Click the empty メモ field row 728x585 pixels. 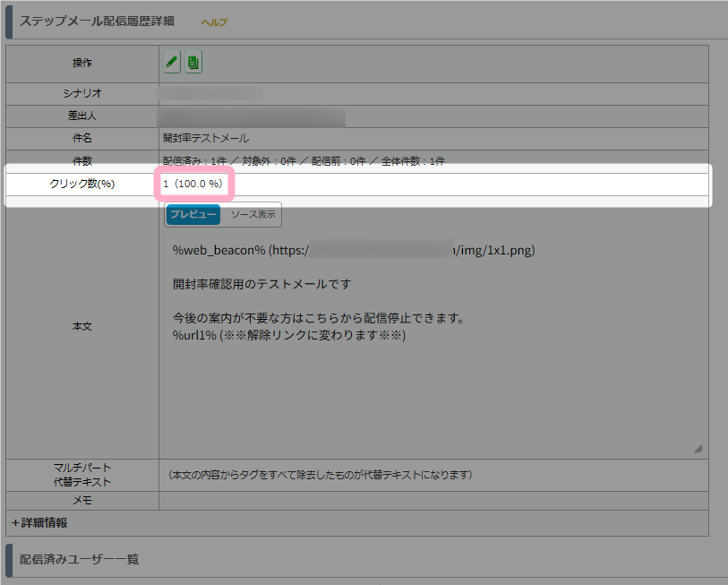coord(433,500)
